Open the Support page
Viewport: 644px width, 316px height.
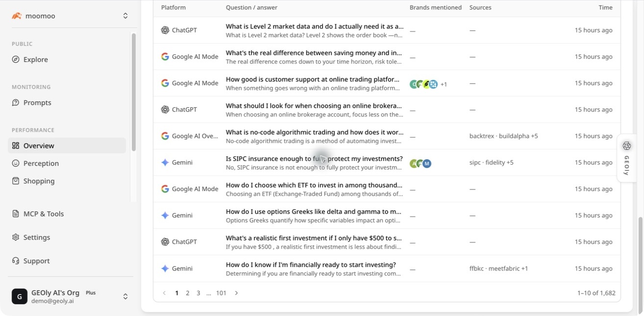point(67,261)
